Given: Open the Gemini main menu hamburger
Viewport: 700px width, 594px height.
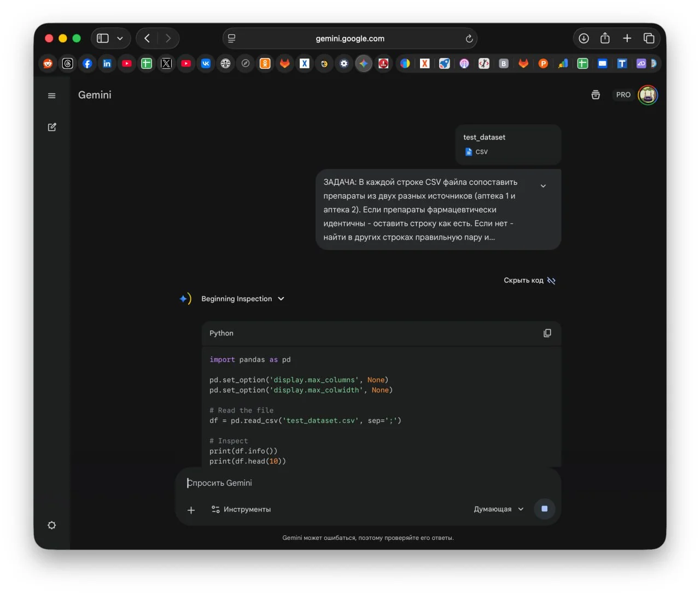Looking at the screenshot, I should (52, 96).
